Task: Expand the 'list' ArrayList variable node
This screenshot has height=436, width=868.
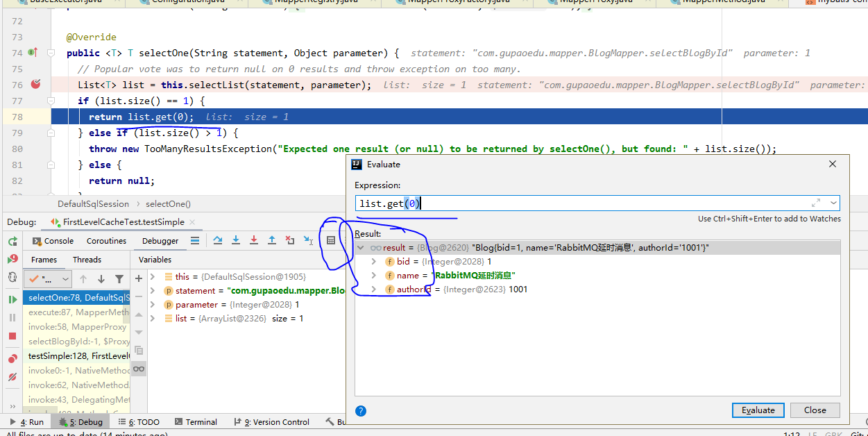Action: click(x=153, y=318)
